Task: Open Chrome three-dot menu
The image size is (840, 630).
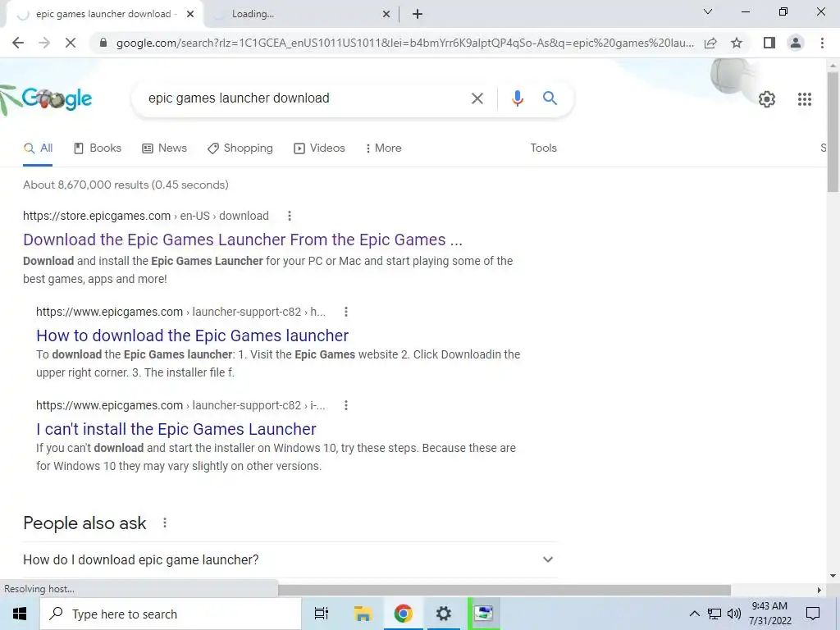Action: click(x=822, y=43)
